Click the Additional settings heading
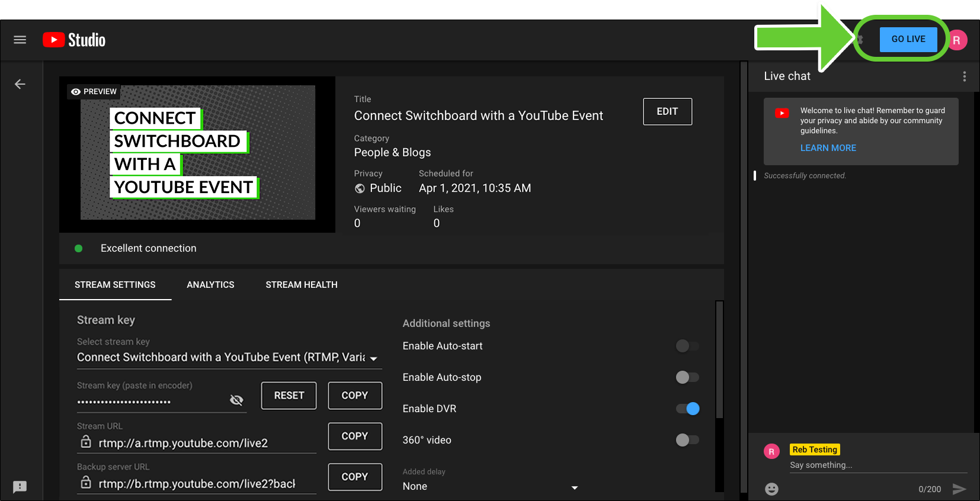 (x=446, y=323)
